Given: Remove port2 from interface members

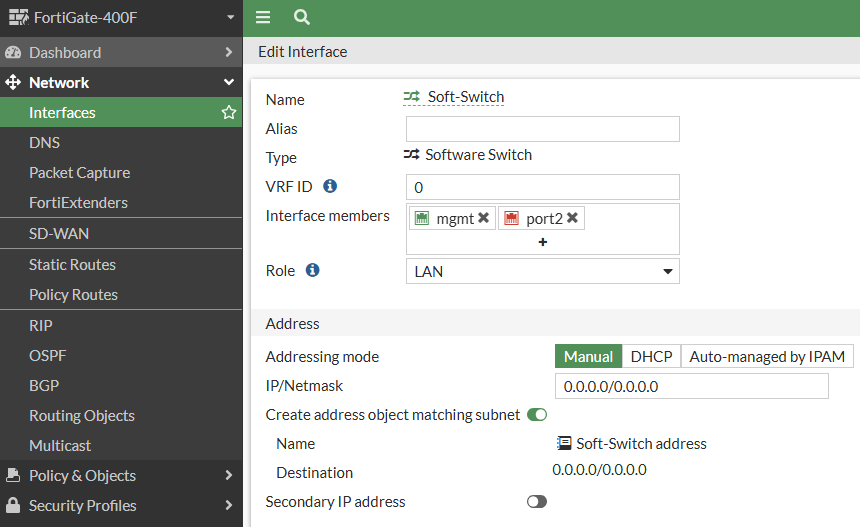Looking at the screenshot, I should (x=572, y=218).
